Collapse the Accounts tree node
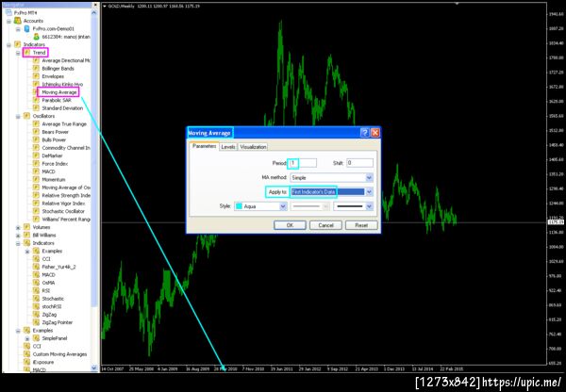 pyautogui.click(x=8, y=21)
